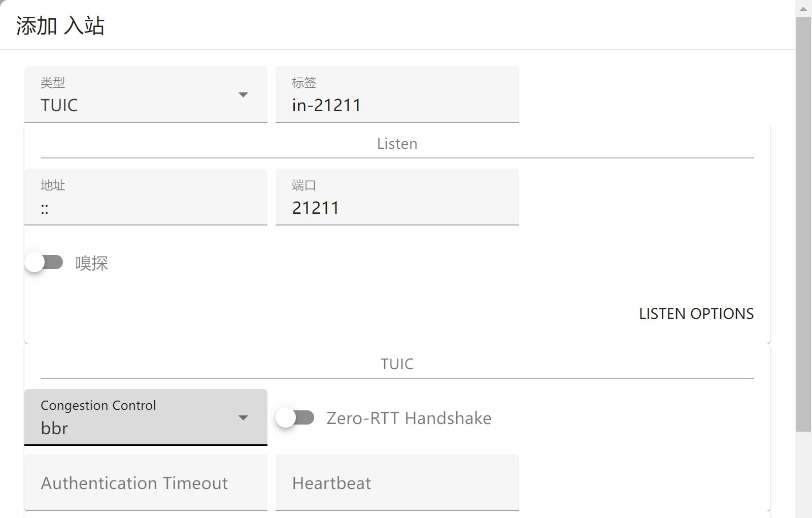Click the 嗅探 label text
The width and height of the screenshot is (812, 518).
pyautogui.click(x=92, y=264)
